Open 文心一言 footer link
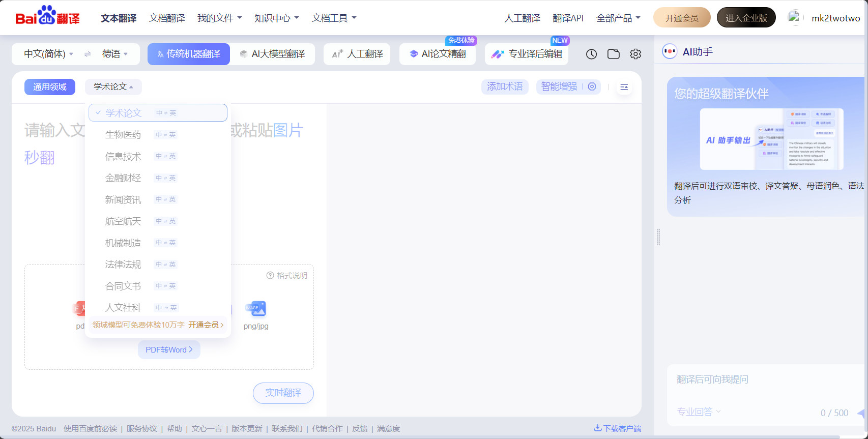Image resolution: width=868 pixels, height=439 pixels. pos(207,428)
